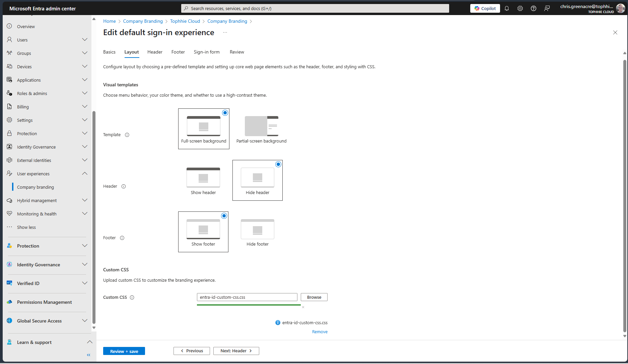
Task: Select Hide header option
Action: pos(258,180)
